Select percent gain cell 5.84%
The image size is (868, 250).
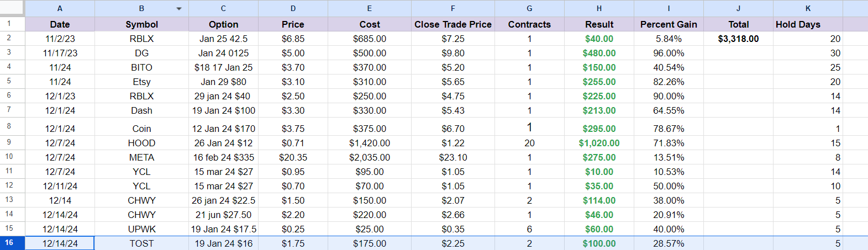[669, 39]
